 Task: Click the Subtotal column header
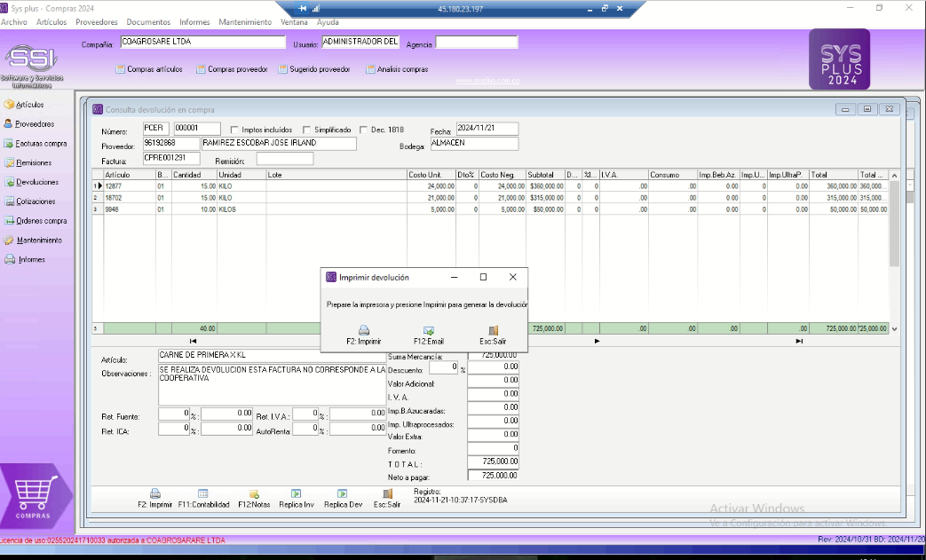(x=545, y=175)
